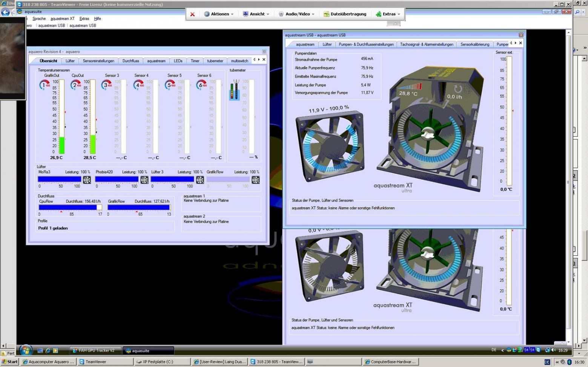
Task: Collapse the TeamViewer toolbar with the chevron handle
Action: tap(395, 23)
